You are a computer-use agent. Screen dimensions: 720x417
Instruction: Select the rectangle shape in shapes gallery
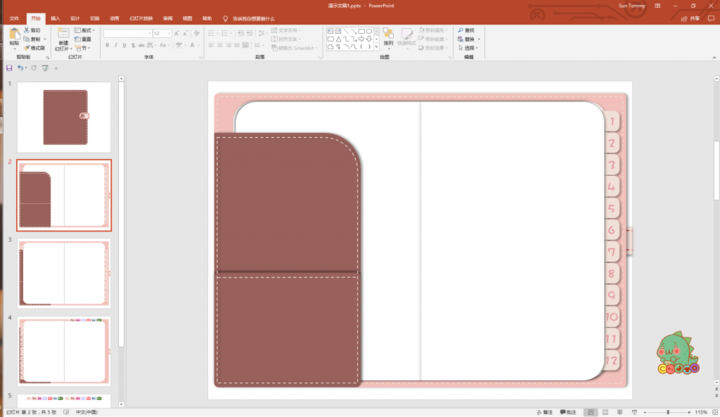361,31
